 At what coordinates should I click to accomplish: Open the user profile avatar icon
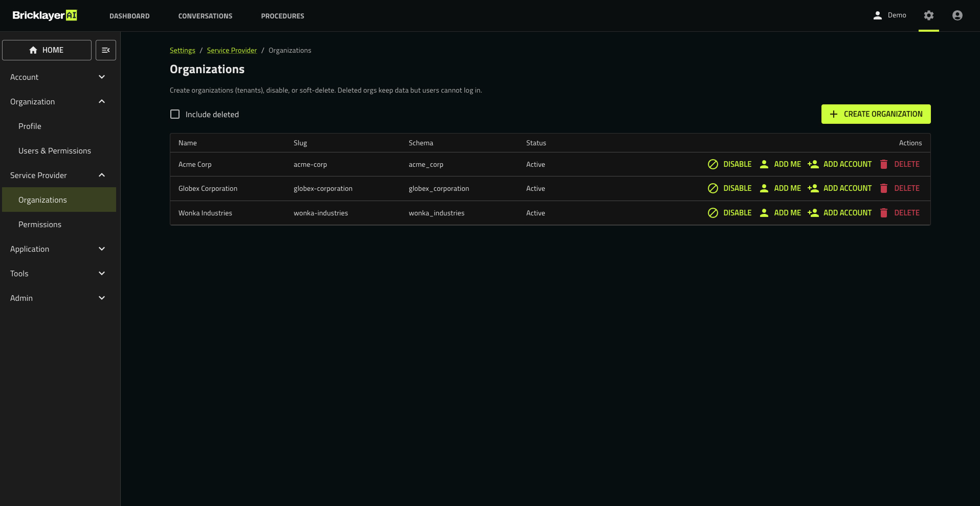[x=957, y=15]
